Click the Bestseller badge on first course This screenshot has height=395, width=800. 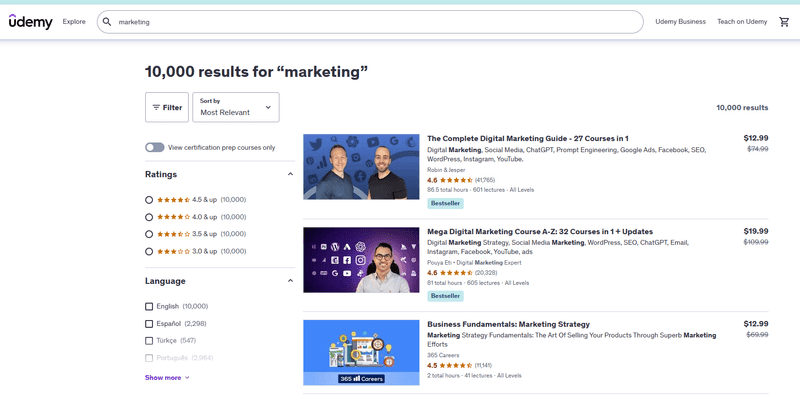pos(445,203)
